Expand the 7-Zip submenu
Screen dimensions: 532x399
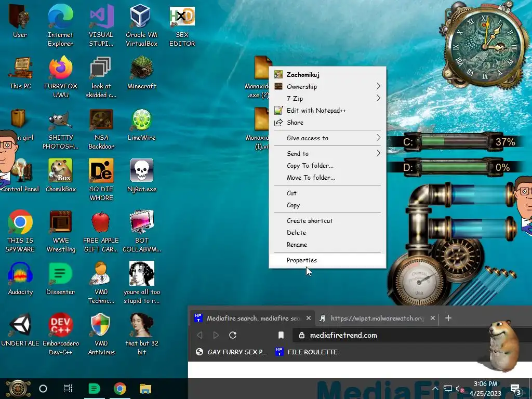pyautogui.click(x=327, y=98)
